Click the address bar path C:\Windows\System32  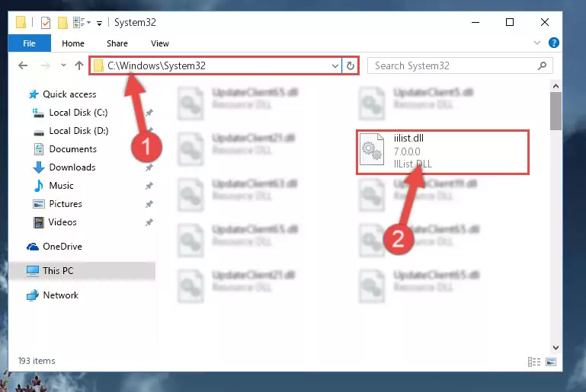tap(156, 65)
